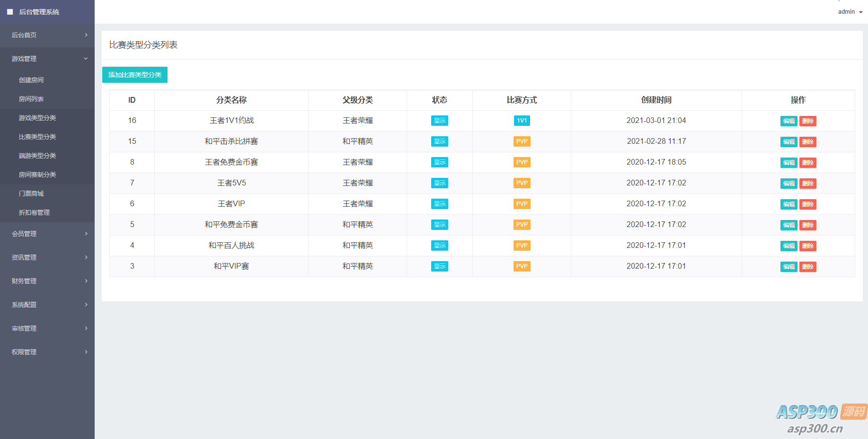Image resolution: width=868 pixels, height=439 pixels.
Task: Toggle 显示 status for 王者免费金币赛
Action: pyautogui.click(x=439, y=162)
